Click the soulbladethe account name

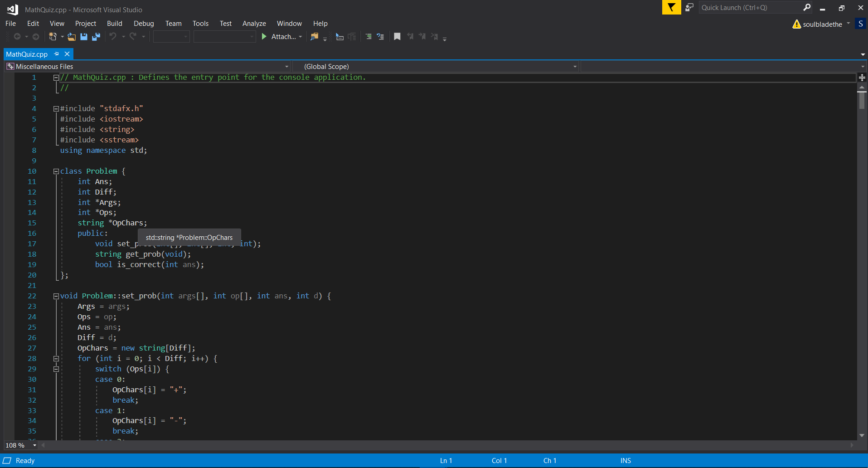pyautogui.click(x=822, y=24)
